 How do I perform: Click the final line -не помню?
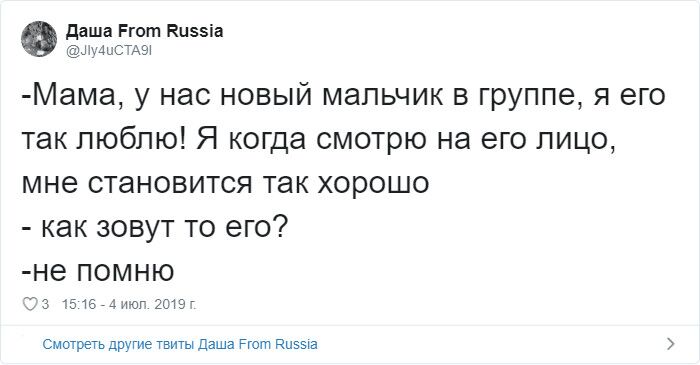(98, 270)
